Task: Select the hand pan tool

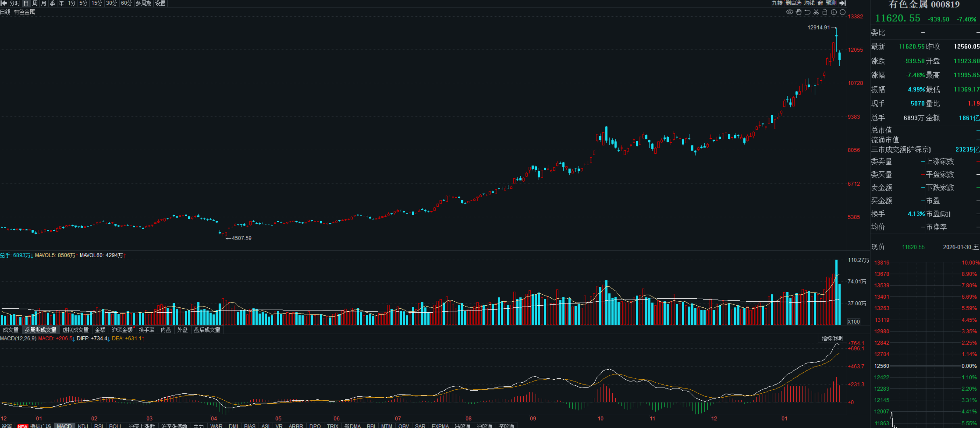Action: pyautogui.click(x=799, y=12)
